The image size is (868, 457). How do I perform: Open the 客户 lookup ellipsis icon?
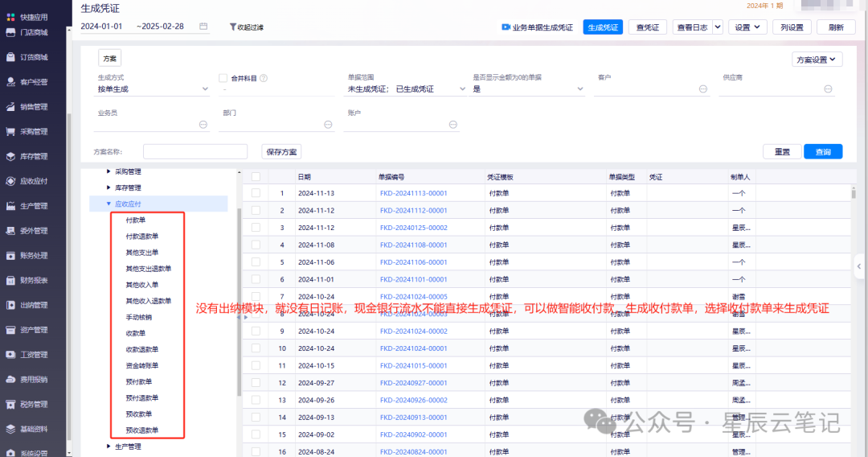point(703,89)
